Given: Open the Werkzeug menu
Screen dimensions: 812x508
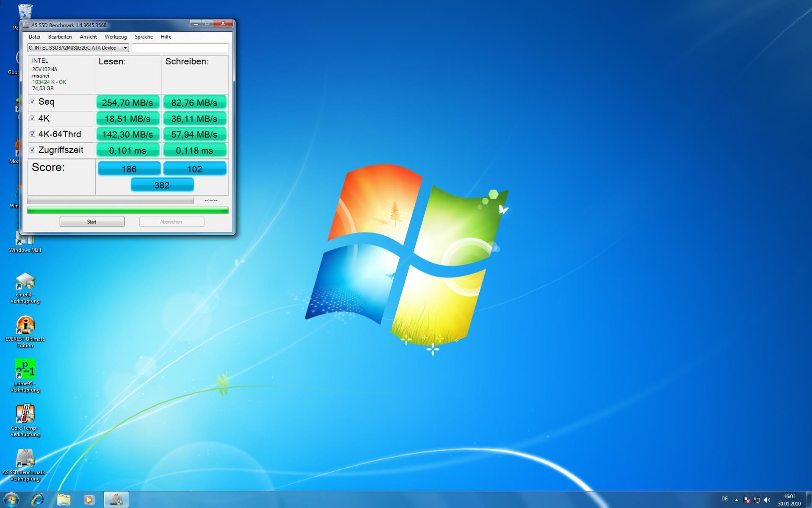Looking at the screenshot, I should click(116, 37).
